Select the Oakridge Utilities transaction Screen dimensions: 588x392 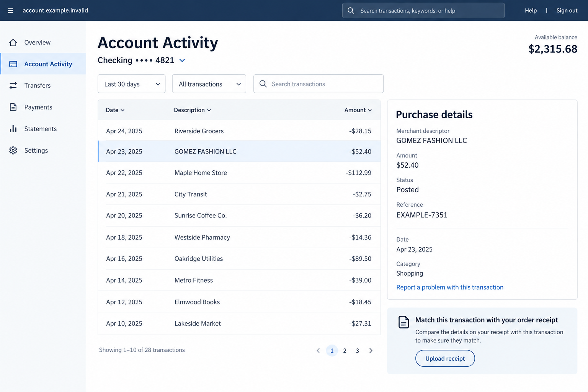239,259
